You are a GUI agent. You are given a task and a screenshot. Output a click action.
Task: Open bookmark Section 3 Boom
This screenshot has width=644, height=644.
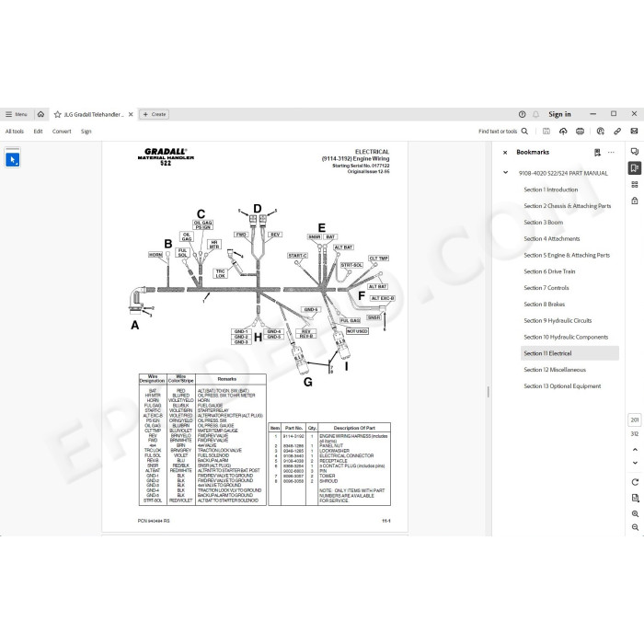[544, 223]
